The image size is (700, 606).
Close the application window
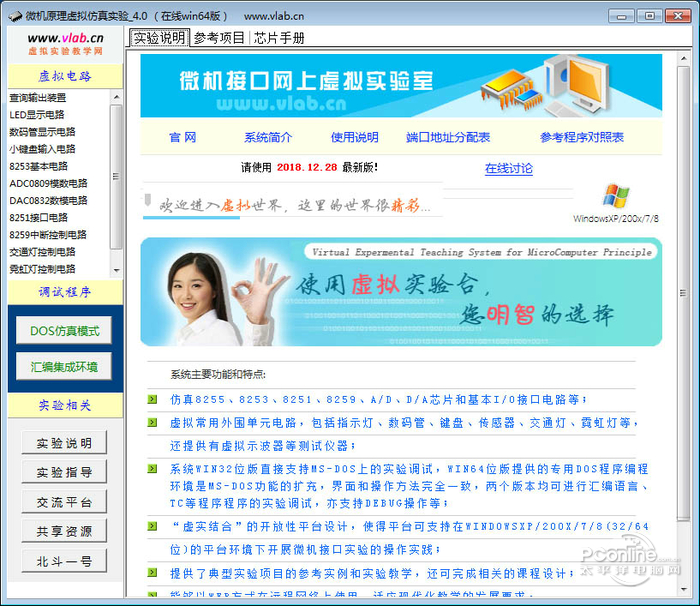coord(678,16)
